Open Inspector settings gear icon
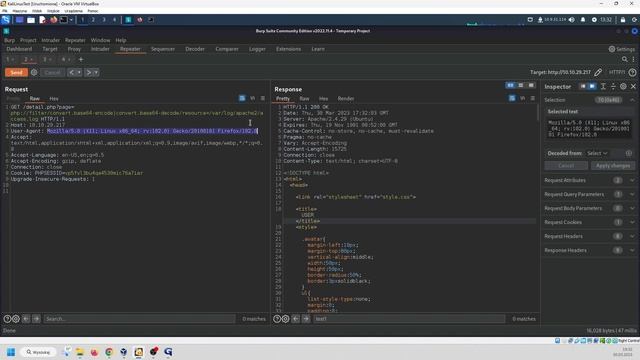This screenshot has width=640, height=360. pos(623,87)
